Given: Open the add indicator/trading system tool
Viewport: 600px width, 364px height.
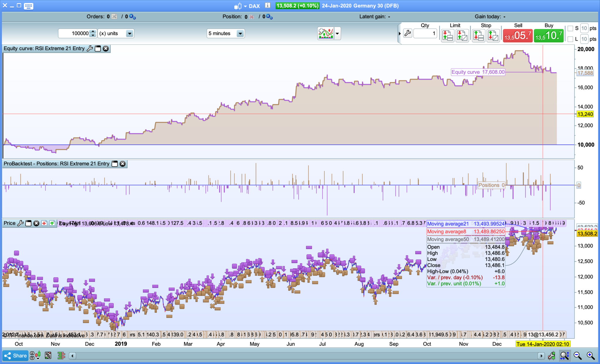Looking at the screenshot, I should (x=325, y=33).
